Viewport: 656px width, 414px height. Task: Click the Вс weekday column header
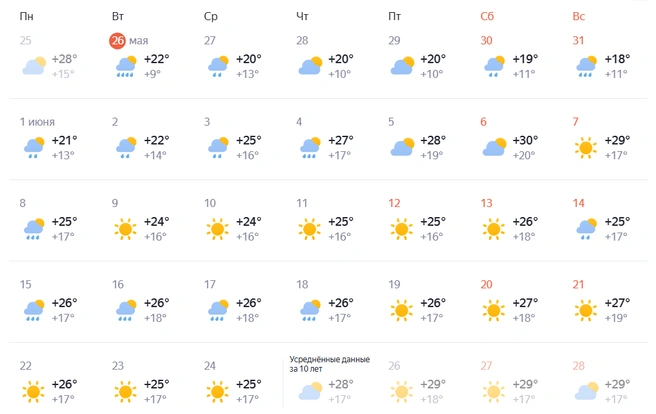pyautogui.click(x=579, y=16)
